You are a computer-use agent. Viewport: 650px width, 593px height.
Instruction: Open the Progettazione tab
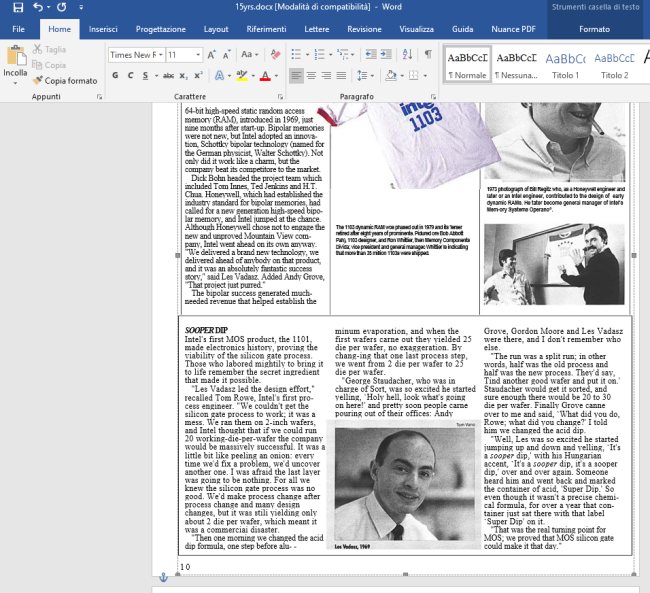click(160, 29)
